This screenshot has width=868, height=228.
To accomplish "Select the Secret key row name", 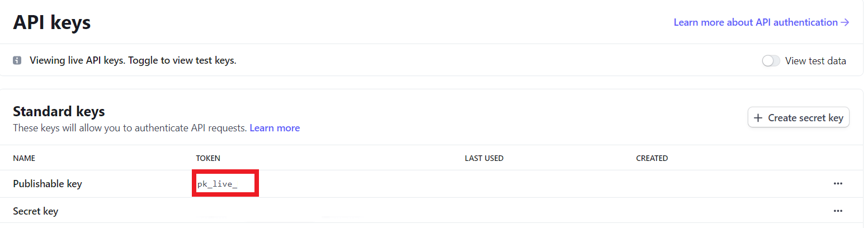I will point(35,211).
